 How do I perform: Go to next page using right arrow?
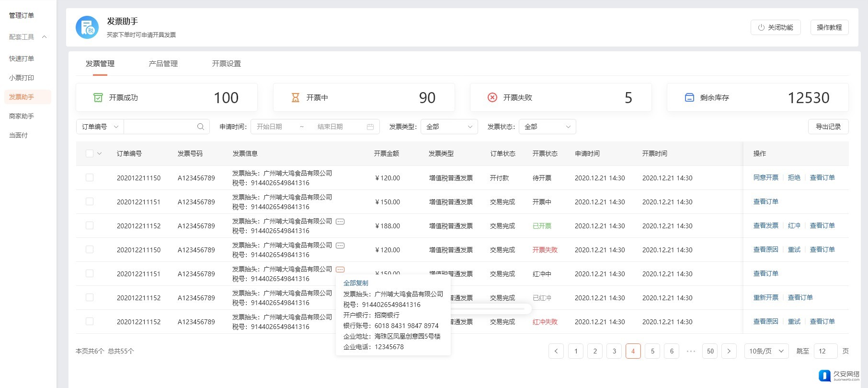[x=729, y=351]
